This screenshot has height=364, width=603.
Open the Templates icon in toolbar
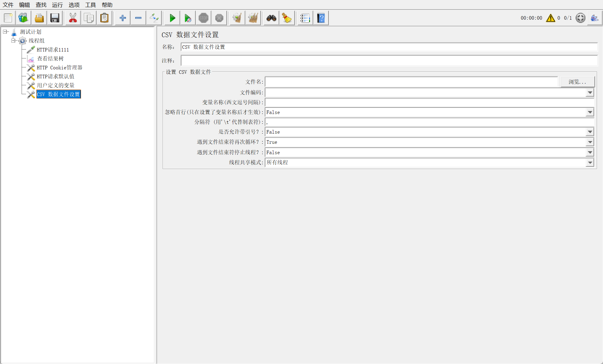click(24, 18)
